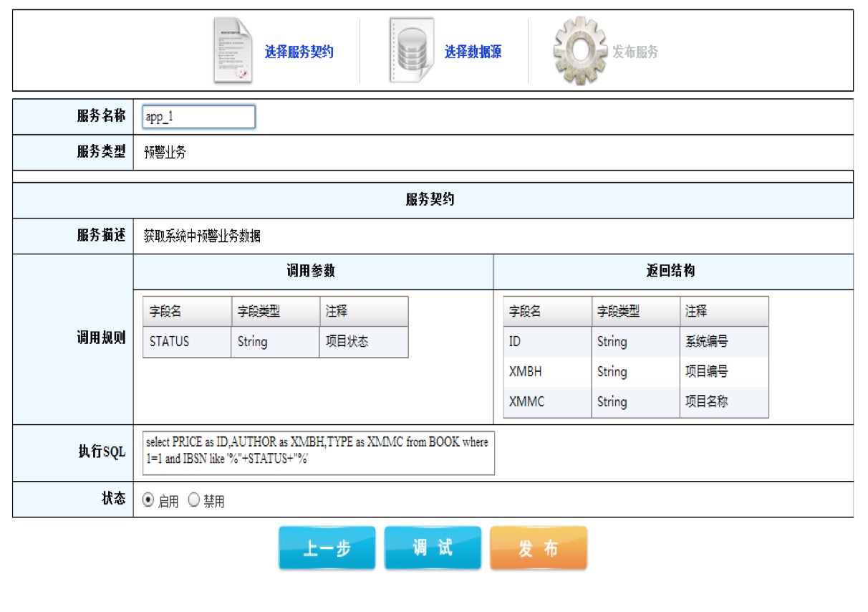
Task: Click the orange 发布 button
Action: pos(539,548)
